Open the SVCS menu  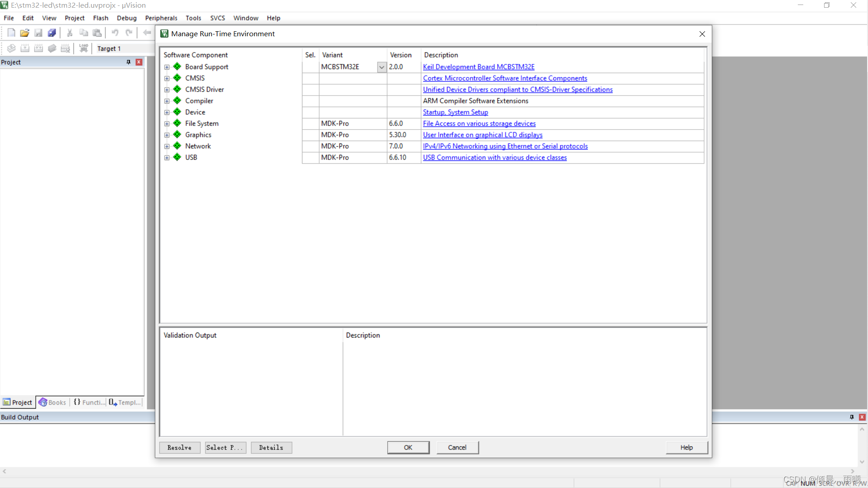click(217, 18)
